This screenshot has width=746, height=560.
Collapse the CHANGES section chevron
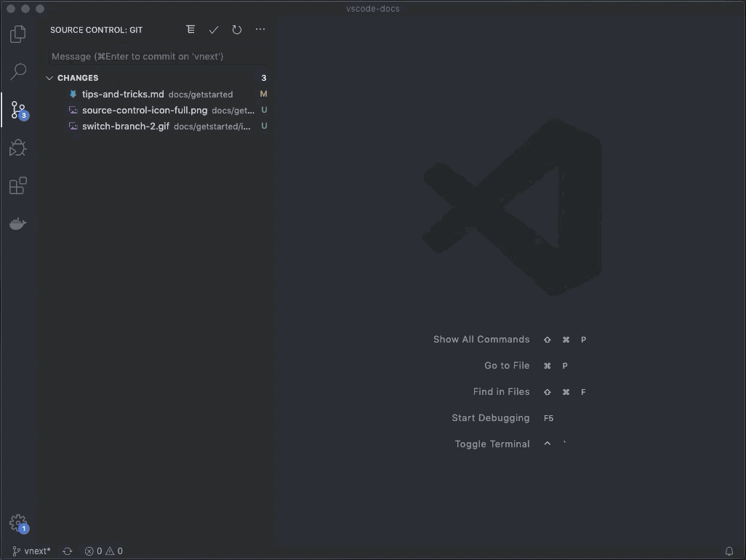click(49, 78)
